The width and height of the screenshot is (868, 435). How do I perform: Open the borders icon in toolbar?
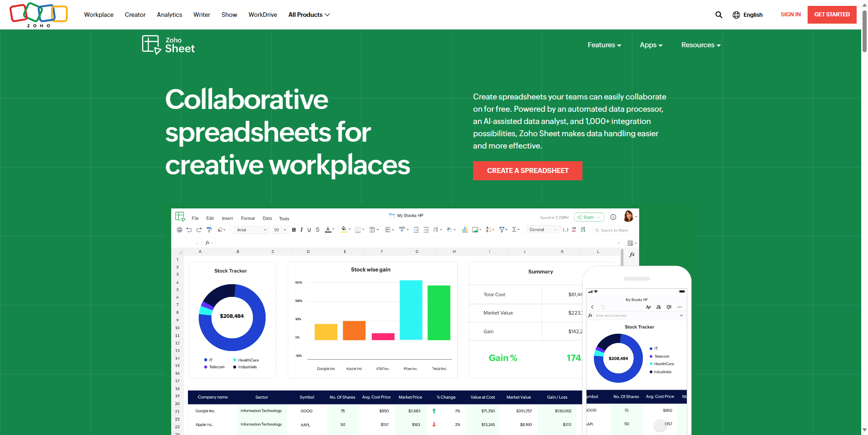click(358, 230)
